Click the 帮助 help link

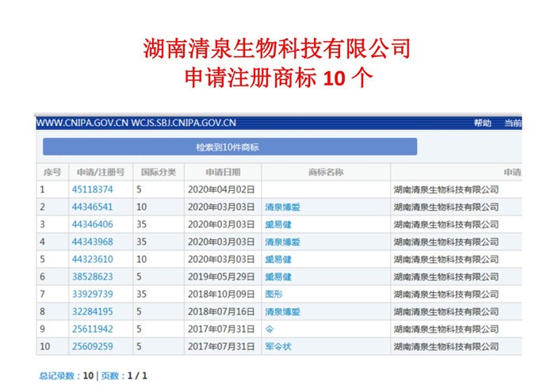(x=482, y=123)
